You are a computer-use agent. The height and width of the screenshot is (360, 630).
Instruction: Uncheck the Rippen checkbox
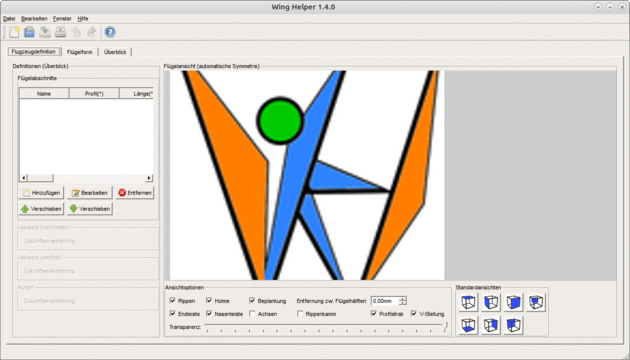click(173, 301)
